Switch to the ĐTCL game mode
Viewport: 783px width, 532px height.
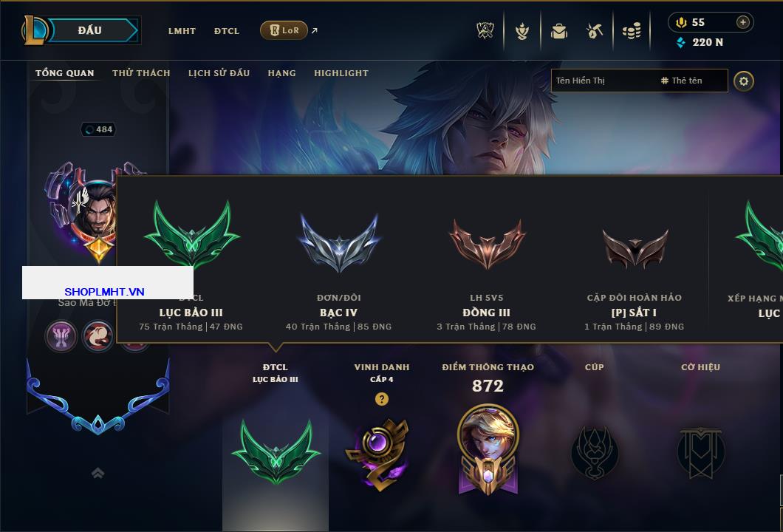pos(227,31)
